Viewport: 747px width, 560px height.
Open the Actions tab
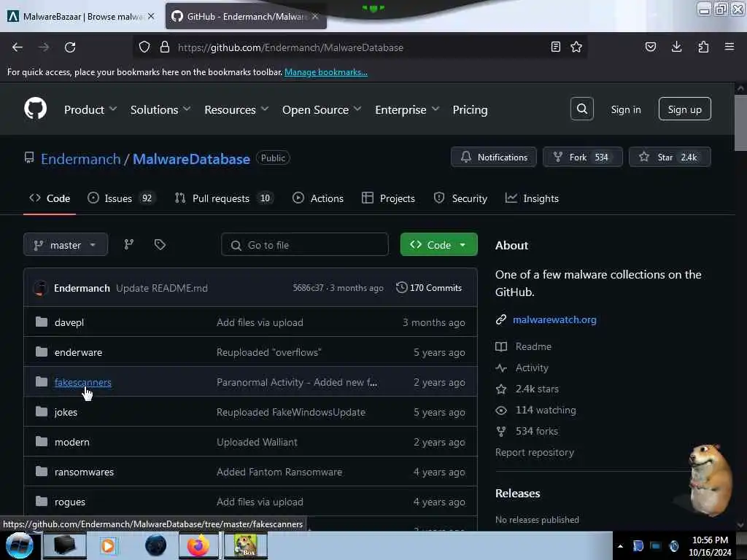click(x=318, y=198)
